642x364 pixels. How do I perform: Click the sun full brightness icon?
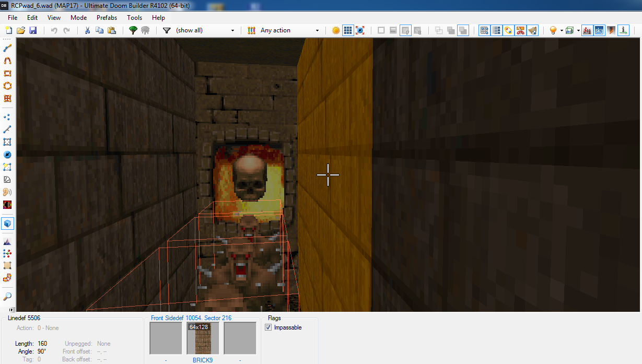(x=336, y=30)
